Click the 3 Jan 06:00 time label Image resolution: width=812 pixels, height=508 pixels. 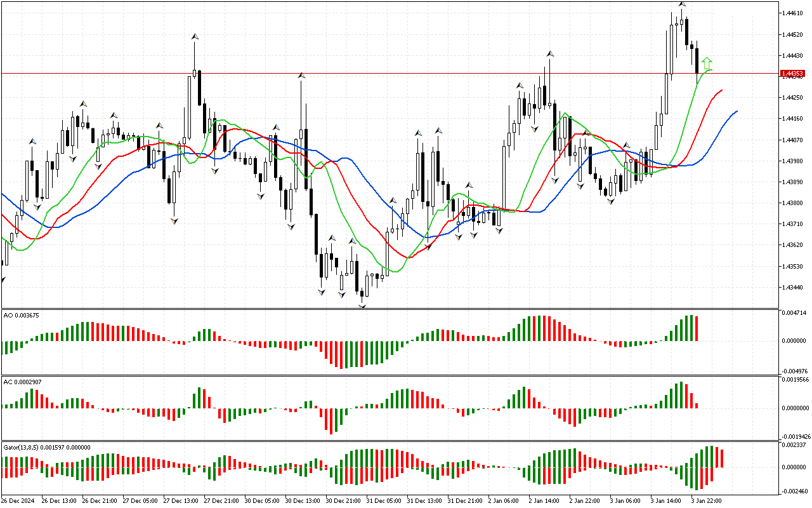pyautogui.click(x=625, y=501)
